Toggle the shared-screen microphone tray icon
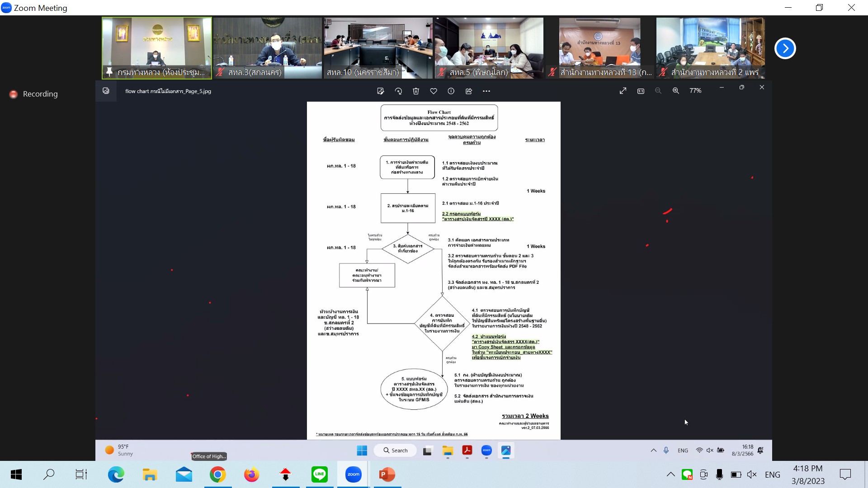This screenshot has height=488, width=868. point(666,450)
